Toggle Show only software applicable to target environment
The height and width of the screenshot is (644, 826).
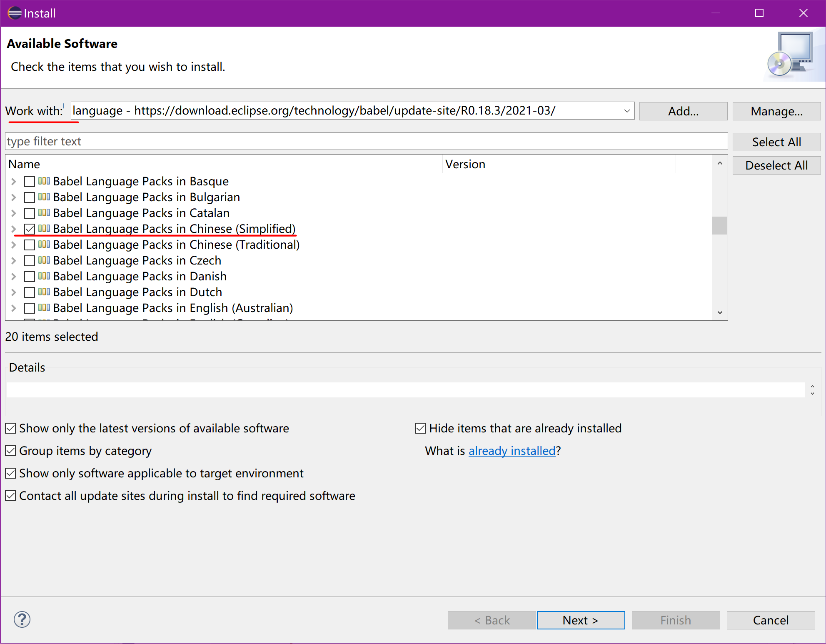[10, 473]
